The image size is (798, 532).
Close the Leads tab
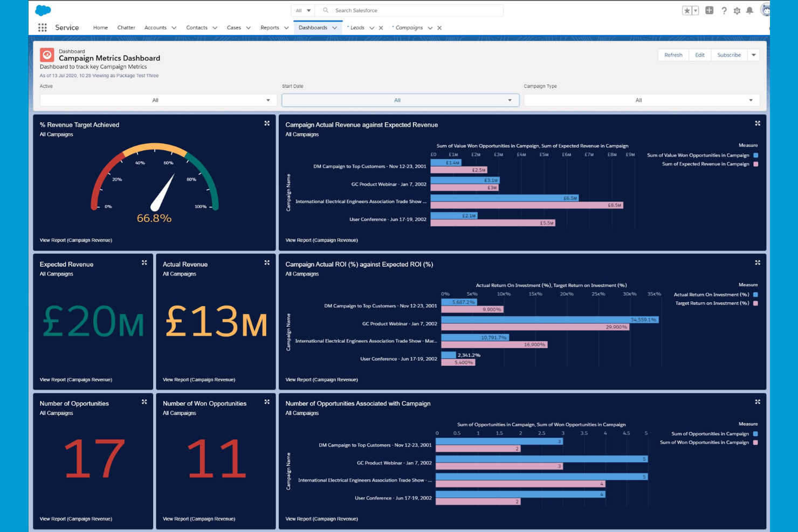pos(381,28)
